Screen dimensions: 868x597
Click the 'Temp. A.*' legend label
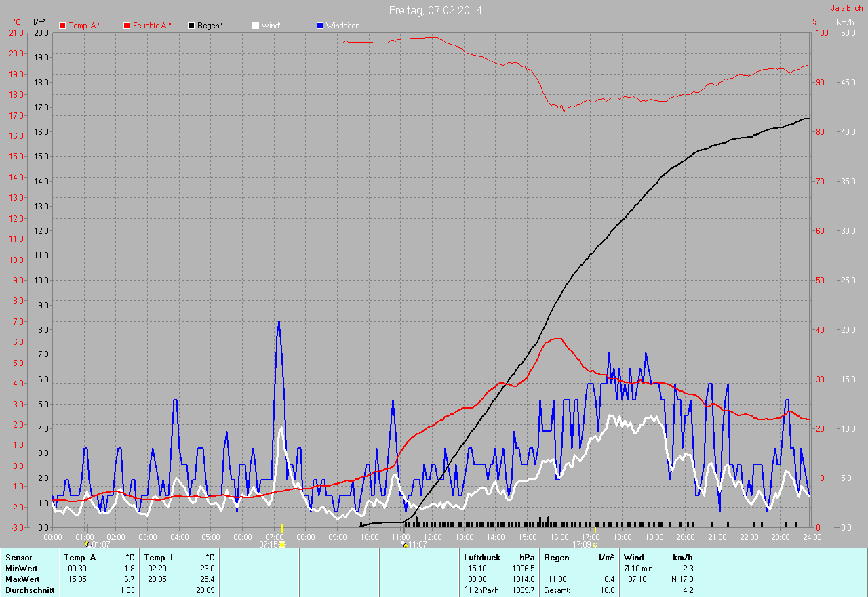tap(85, 26)
